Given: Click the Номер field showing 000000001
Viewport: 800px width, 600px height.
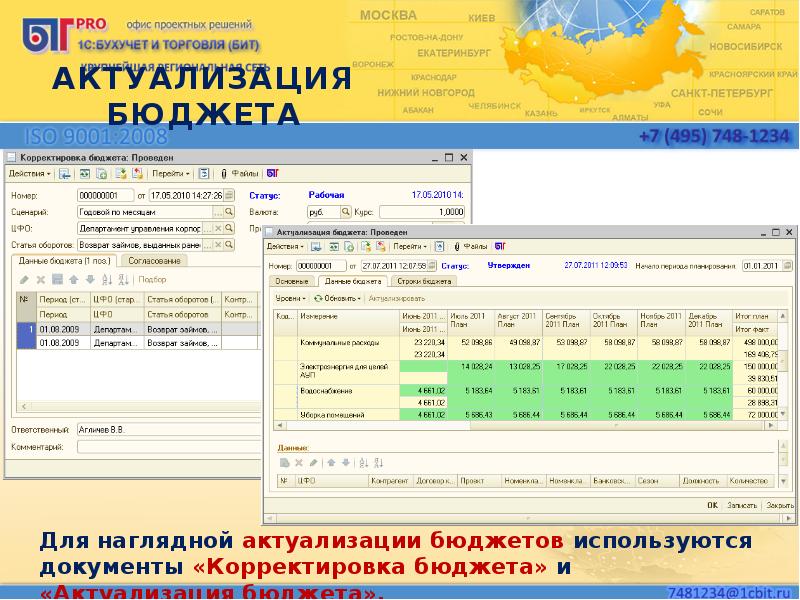Looking at the screenshot, I should (105, 195).
